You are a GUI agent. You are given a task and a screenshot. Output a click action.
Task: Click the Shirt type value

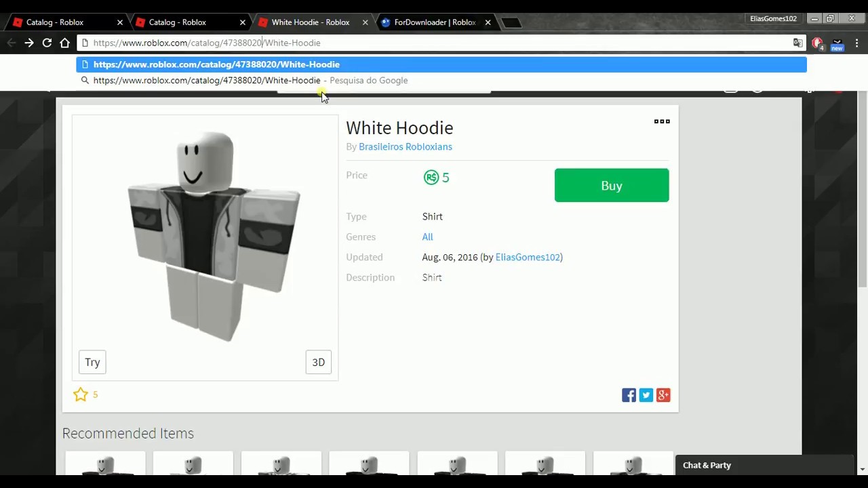tap(432, 216)
